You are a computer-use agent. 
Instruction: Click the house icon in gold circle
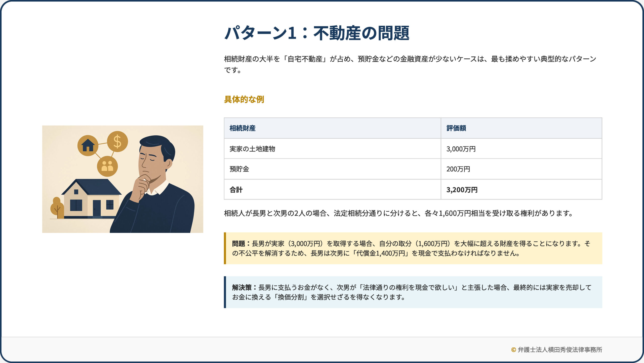click(x=88, y=145)
